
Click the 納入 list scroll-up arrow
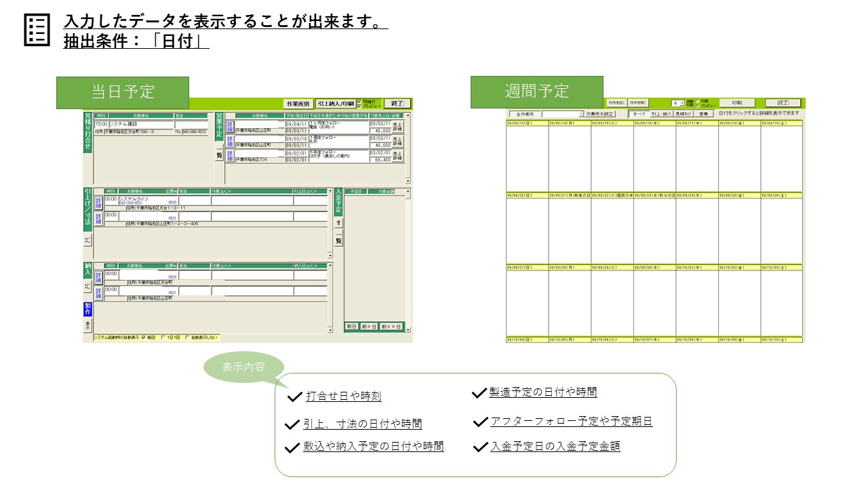pyautogui.click(x=330, y=265)
